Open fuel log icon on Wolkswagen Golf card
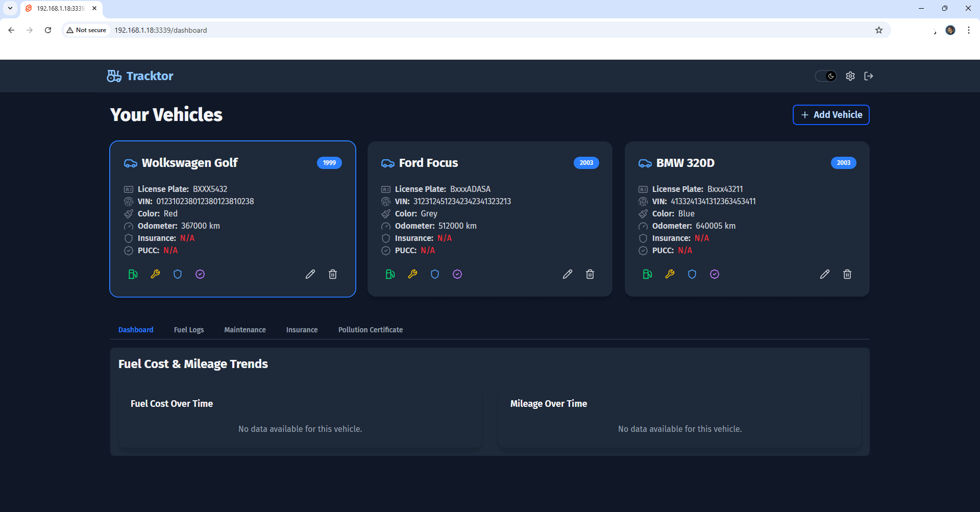The height and width of the screenshot is (512, 980). point(133,274)
